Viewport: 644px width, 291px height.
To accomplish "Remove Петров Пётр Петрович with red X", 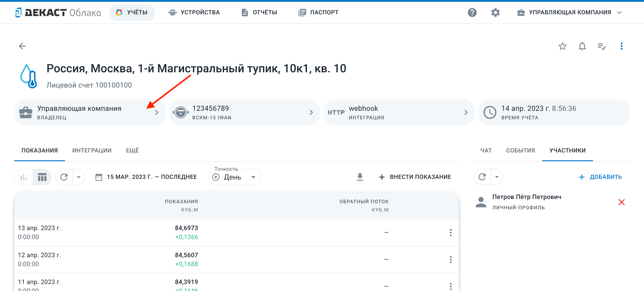I will coord(621,202).
